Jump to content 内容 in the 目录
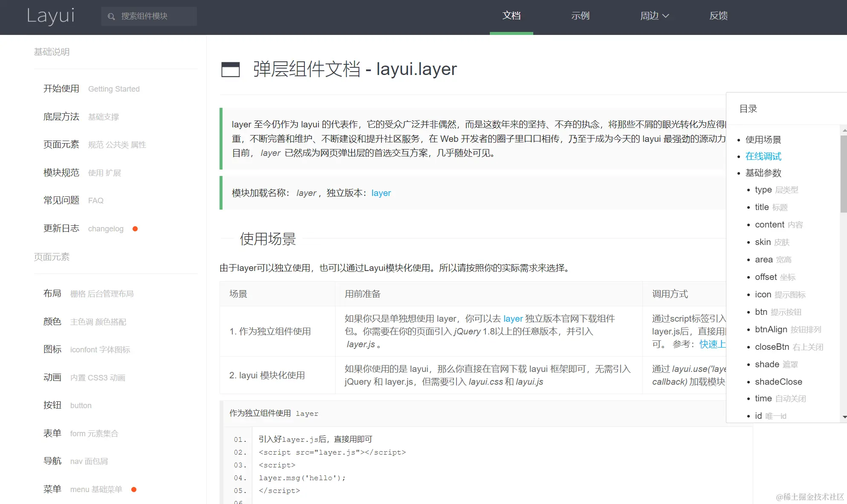The image size is (847, 504). [779, 225]
